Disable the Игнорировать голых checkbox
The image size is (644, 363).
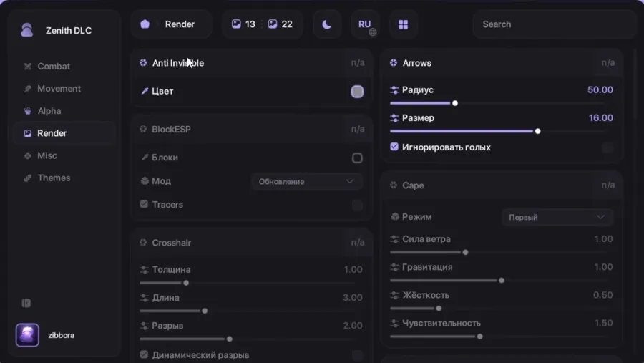point(394,147)
